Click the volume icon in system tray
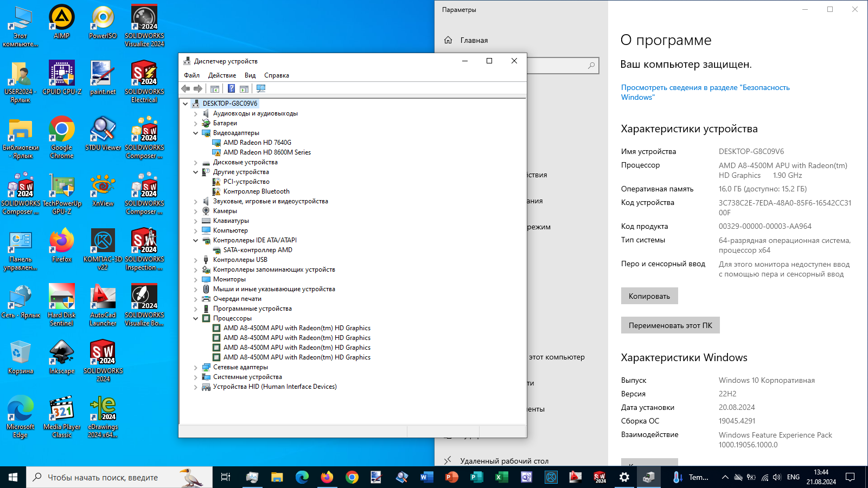868x488 pixels. click(777, 477)
